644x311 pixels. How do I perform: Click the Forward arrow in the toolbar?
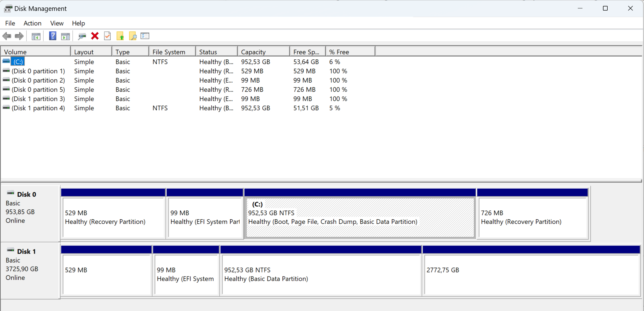(19, 36)
